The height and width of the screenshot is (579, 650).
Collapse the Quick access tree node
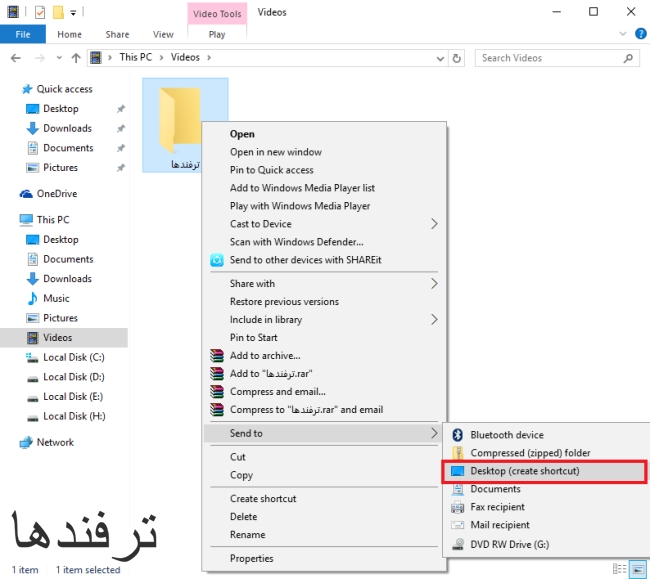11,89
